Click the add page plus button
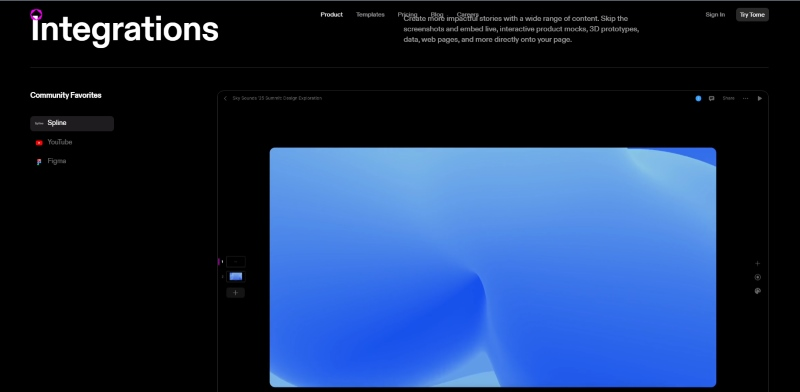The height and width of the screenshot is (392, 800). pos(235,292)
